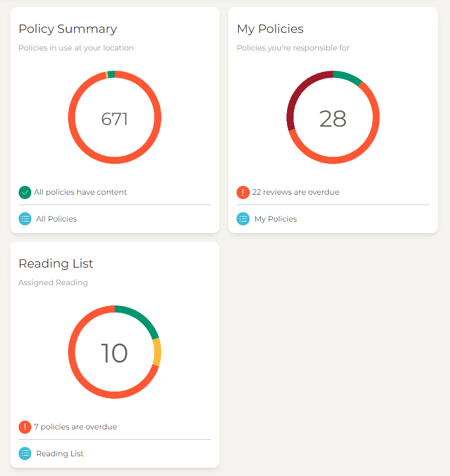450x476 pixels.
Task: Click the red overdue alert icon in Reading List
Action: (x=25, y=427)
